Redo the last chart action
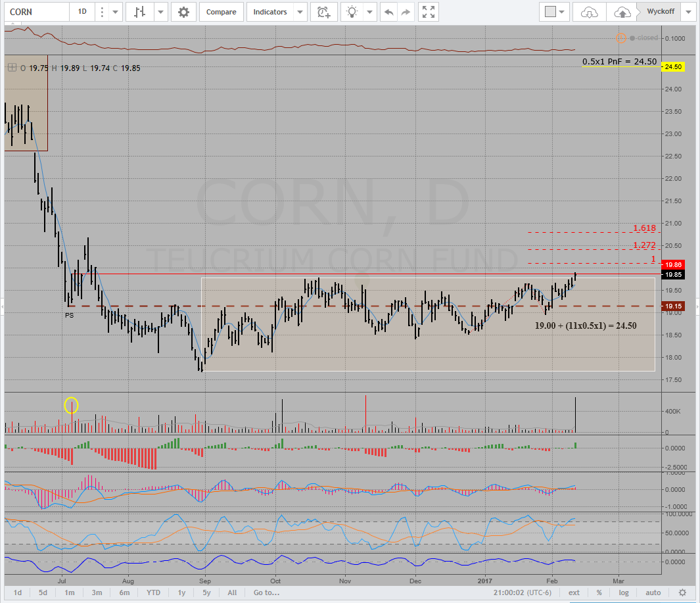The width and height of the screenshot is (700, 603). [x=406, y=12]
